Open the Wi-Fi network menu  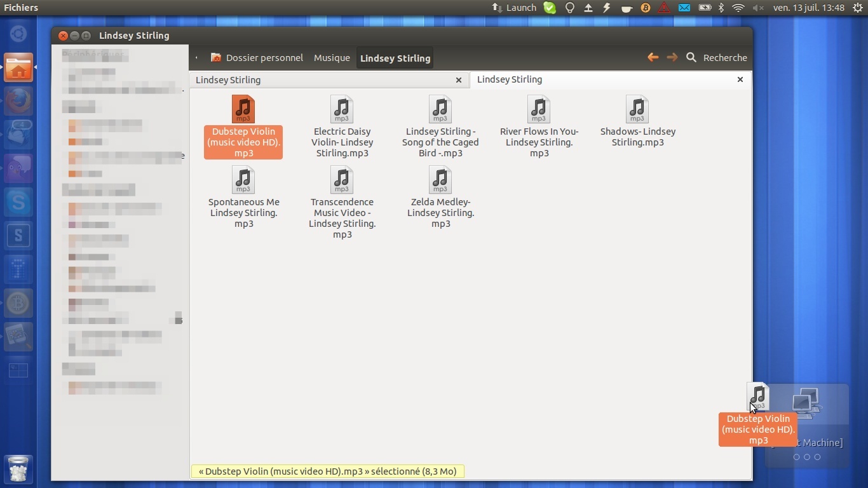point(738,8)
